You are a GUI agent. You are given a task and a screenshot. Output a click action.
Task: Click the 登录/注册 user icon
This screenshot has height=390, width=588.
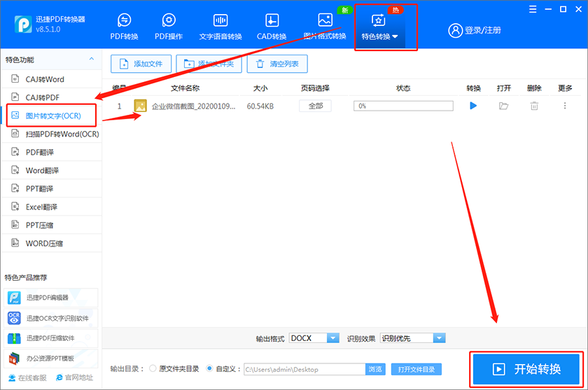[455, 30]
